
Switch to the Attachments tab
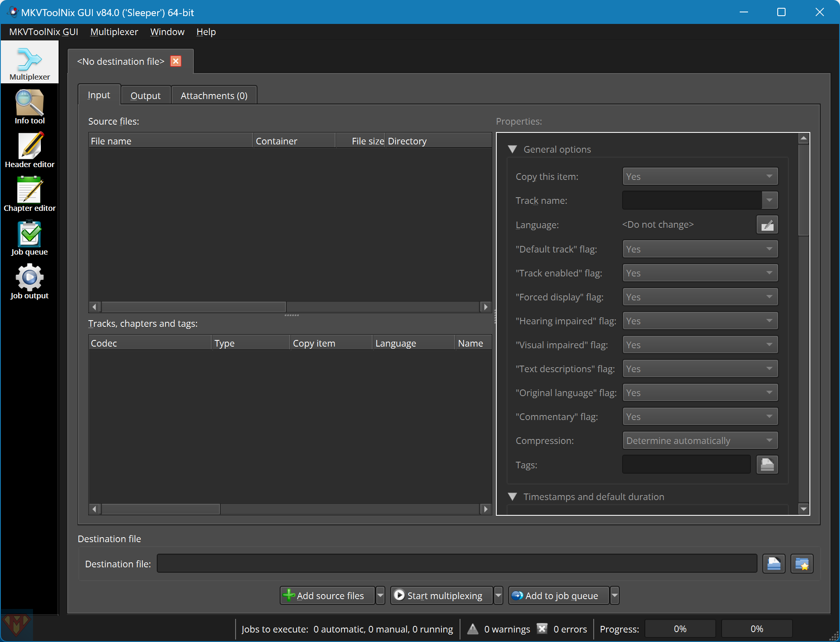click(213, 94)
